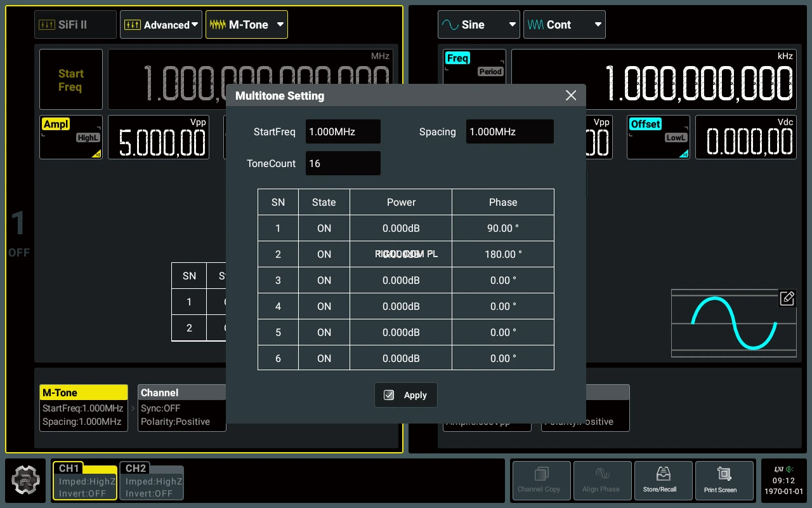The width and height of the screenshot is (812, 508).
Task: Click the Spacing 1.000MHz input field
Action: tap(510, 131)
